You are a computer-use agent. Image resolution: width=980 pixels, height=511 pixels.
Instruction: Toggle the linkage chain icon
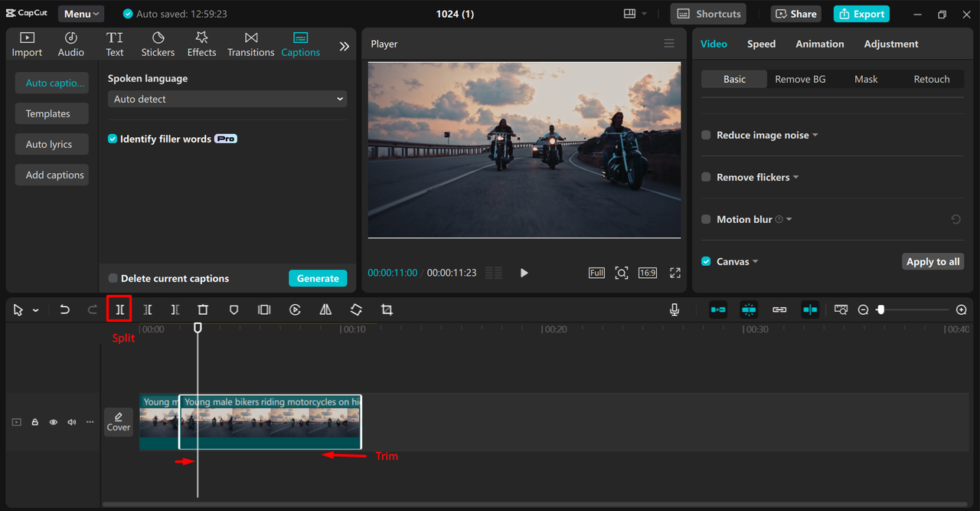click(x=779, y=310)
